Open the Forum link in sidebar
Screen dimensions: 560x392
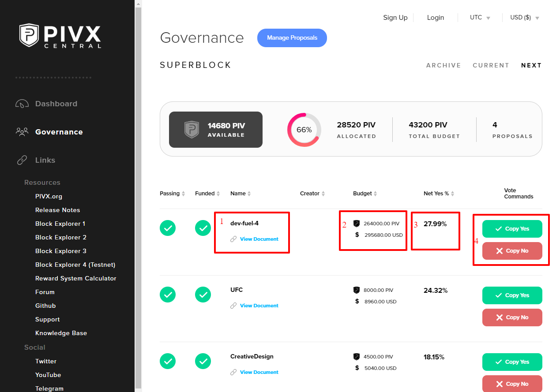click(x=45, y=292)
